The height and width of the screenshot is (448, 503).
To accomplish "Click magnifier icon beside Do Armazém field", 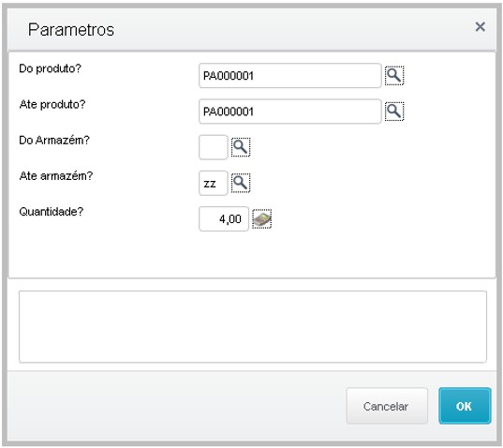I will tap(241, 147).
